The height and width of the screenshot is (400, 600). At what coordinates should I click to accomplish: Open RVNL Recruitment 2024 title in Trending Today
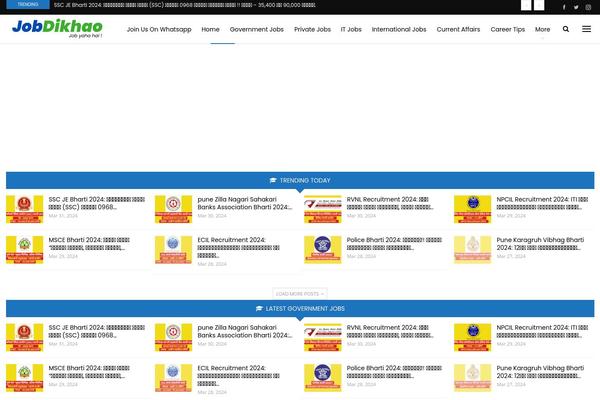point(390,203)
